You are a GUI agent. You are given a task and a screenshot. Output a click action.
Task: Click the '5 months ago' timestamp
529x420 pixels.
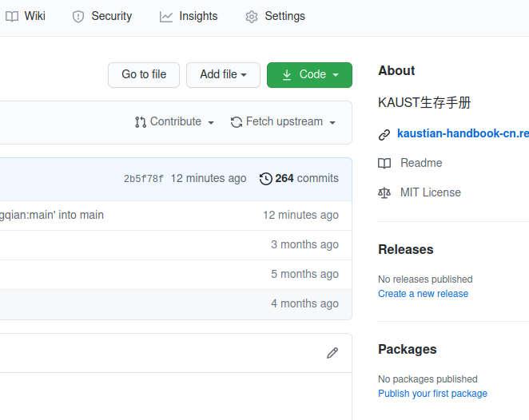pyautogui.click(x=304, y=274)
